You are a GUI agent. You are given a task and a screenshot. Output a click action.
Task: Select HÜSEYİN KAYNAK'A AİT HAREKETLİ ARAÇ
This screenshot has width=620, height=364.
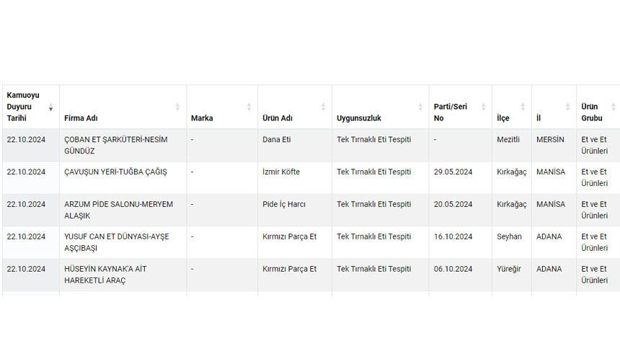coord(105,275)
